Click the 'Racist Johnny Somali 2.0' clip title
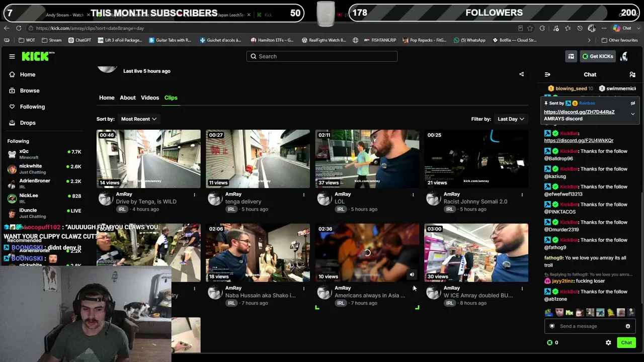 475,202
